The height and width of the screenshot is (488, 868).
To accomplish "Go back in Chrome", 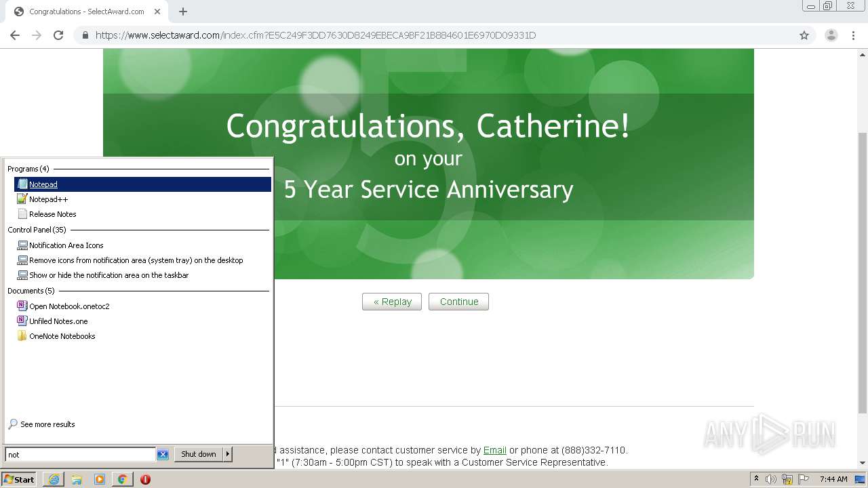I will [15, 35].
